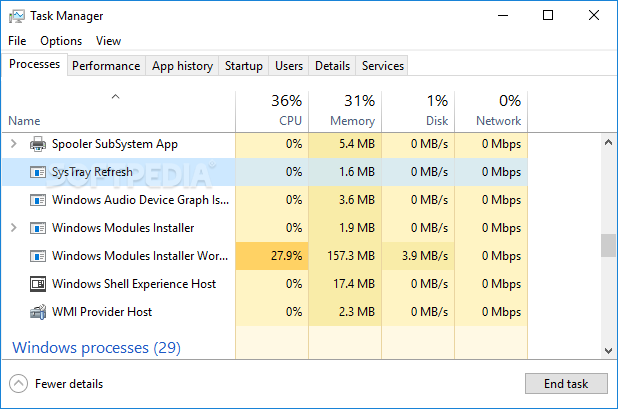This screenshot has height=409, width=618.
Task: Click the sort arrow above Name column
Action: 115,97
